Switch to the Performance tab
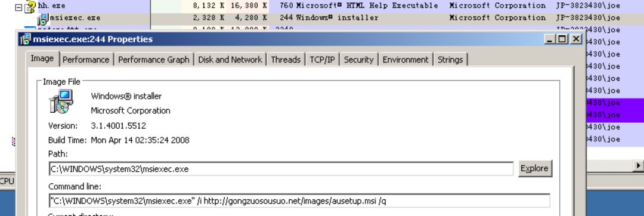This screenshot has width=644, height=216. (x=86, y=60)
